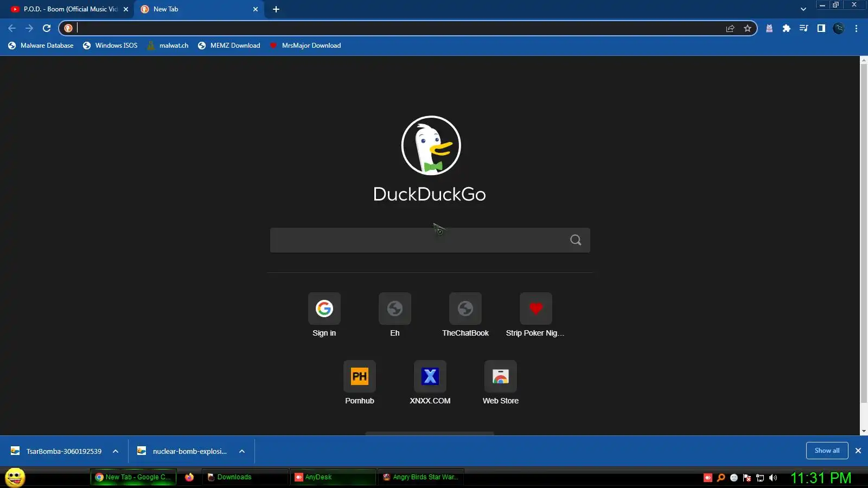The width and height of the screenshot is (868, 488).
Task: Expand the tab search dropdown arrow
Action: coord(803,9)
